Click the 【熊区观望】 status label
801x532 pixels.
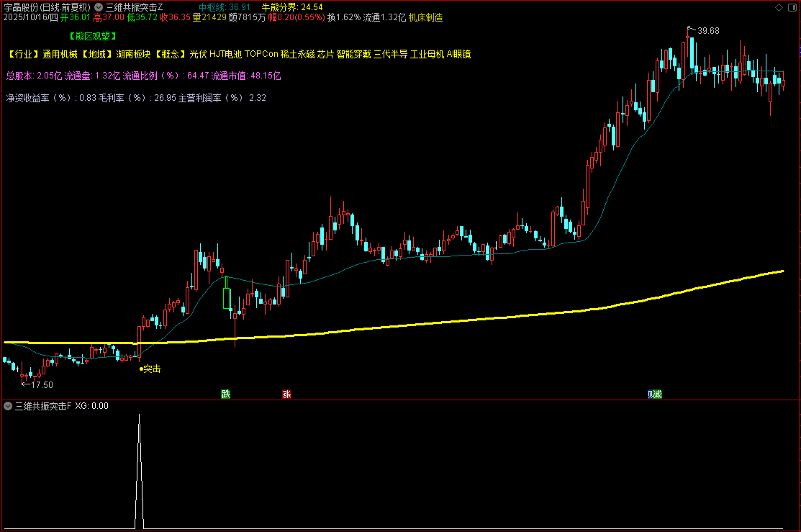tap(93, 36)
